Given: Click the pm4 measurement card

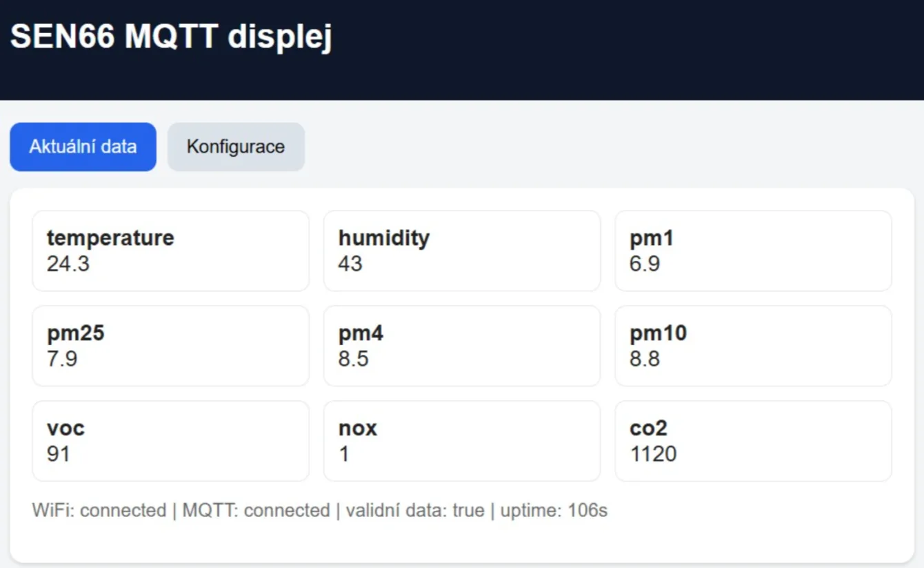Looking at the screenshot, I should [461, 345].
